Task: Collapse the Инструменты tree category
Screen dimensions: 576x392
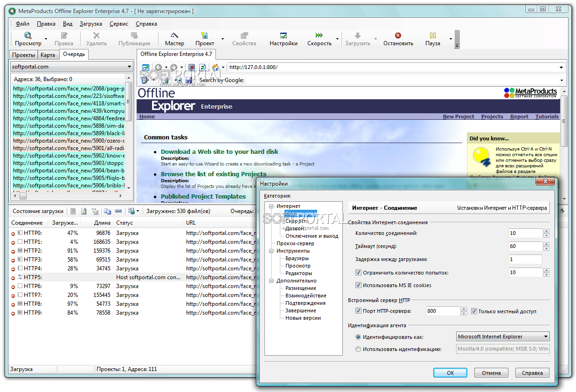Action: click(271, 251)
